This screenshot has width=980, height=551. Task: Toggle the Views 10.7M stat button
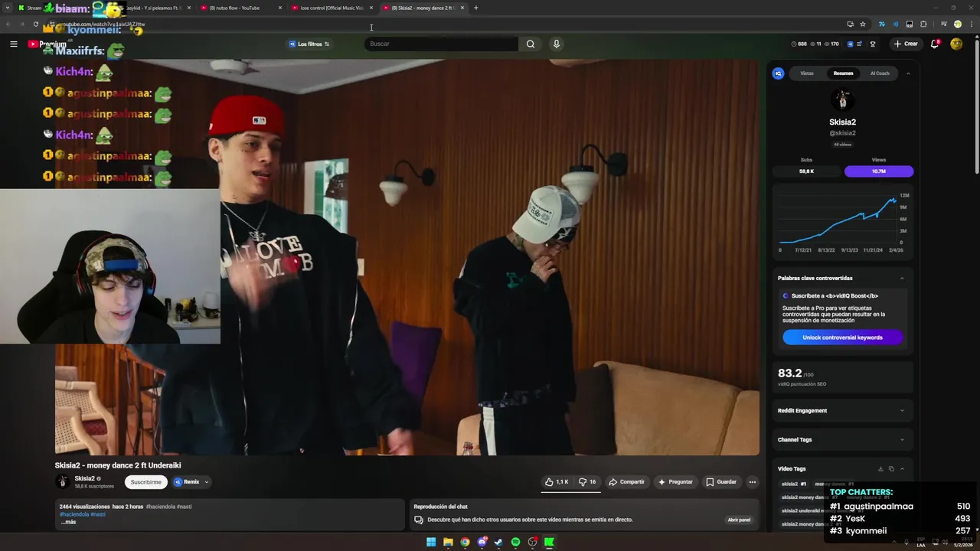pos(879,171)
